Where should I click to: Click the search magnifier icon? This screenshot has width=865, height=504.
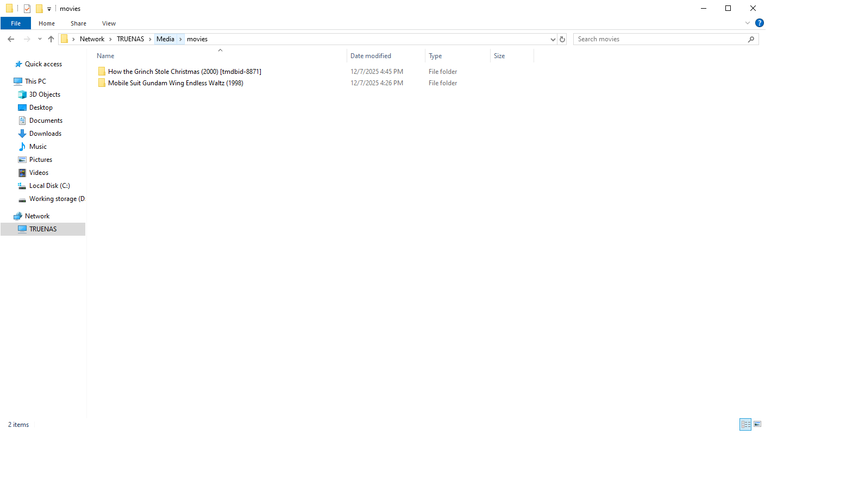(751, 39)
